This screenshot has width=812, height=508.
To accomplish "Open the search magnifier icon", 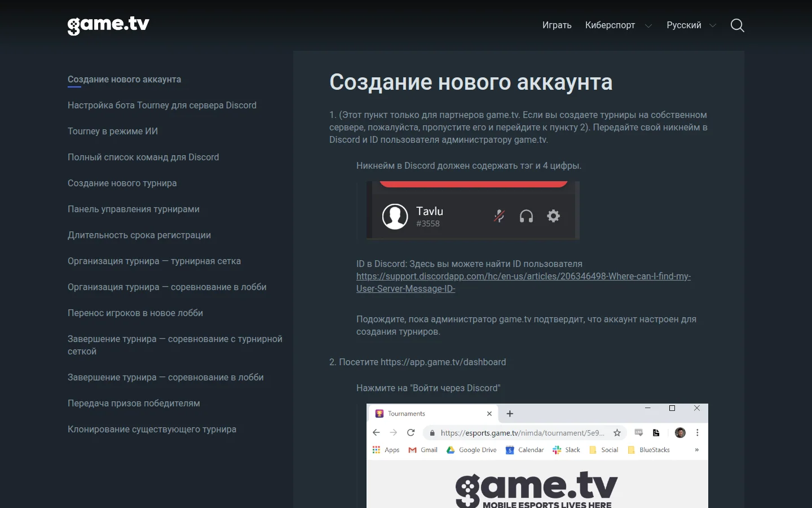I will [737, 25].
